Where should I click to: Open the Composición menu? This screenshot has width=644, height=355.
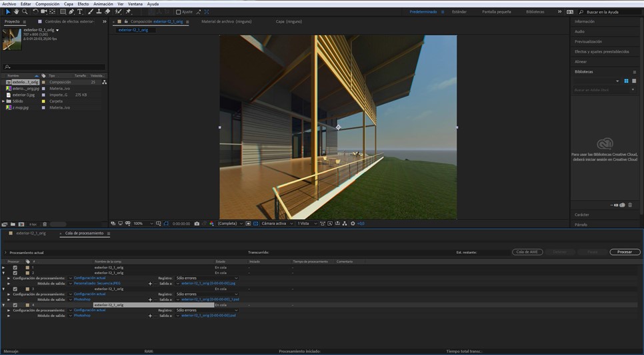[47, 4]
